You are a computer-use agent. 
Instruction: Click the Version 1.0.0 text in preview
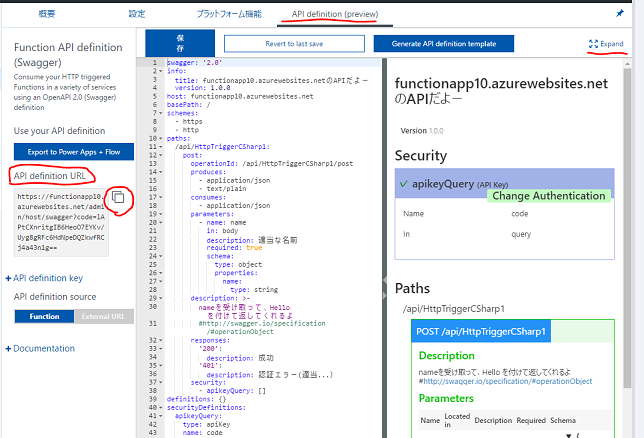tap(422, 131)
